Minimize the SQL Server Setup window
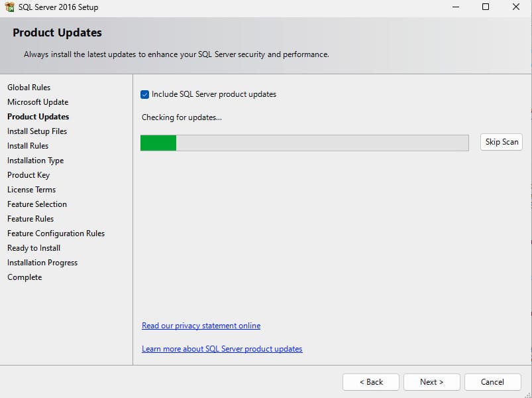Viewport: 532px width, 398px height. 455,7
